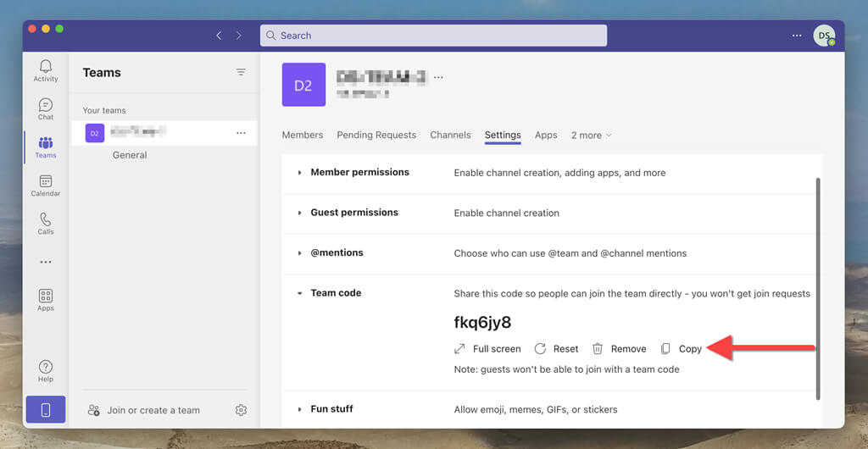Select the team code text fkq6jy8
This screenshot has width=868, height=449.
[482, 323]
